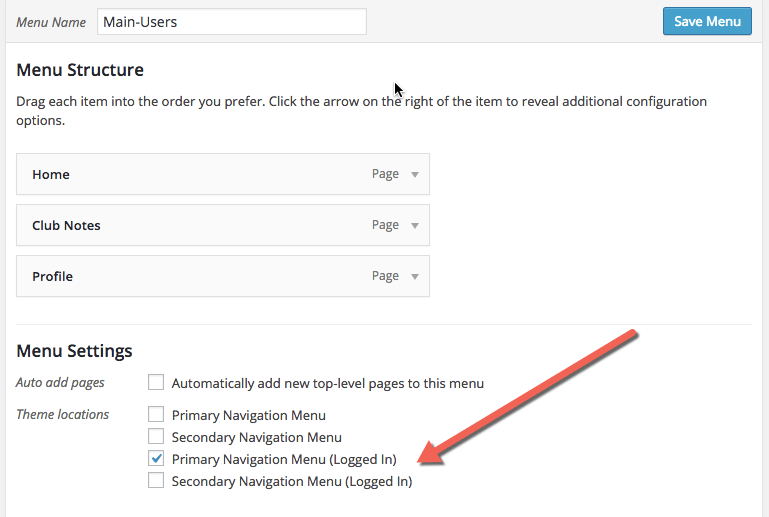Check the Secondary Navigation Menu checkbox
This screenshot has height=517, width=769.
[156, 436]
